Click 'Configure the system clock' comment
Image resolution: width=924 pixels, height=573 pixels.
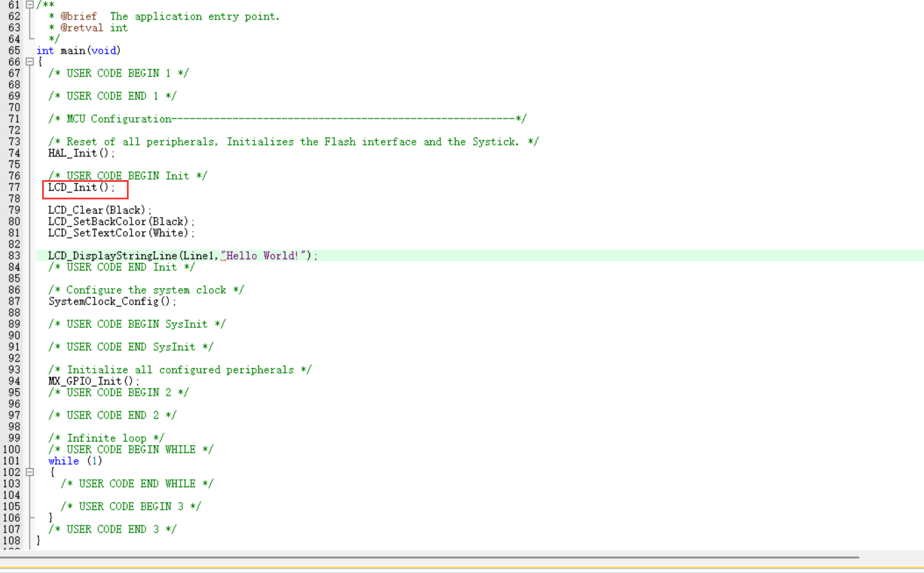(x=146, y=290)
